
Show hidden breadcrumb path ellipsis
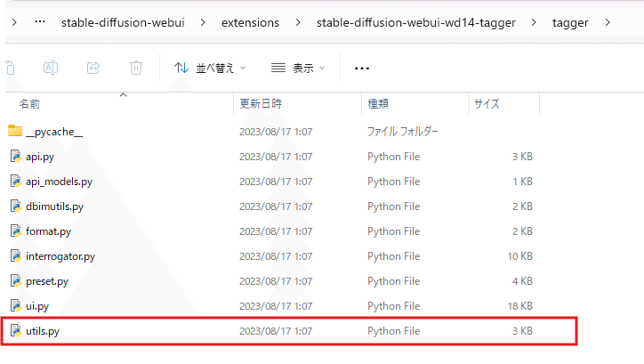click(40, 22)
